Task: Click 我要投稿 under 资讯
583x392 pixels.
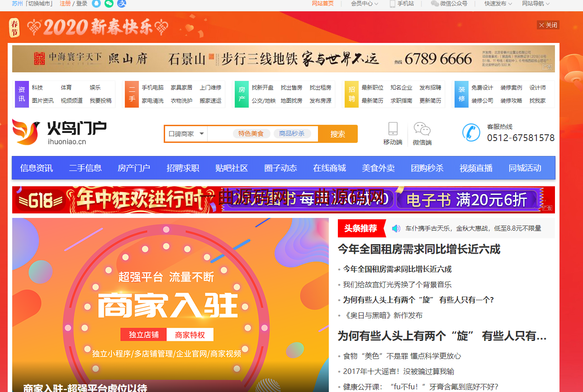Action: coord(100,101)
